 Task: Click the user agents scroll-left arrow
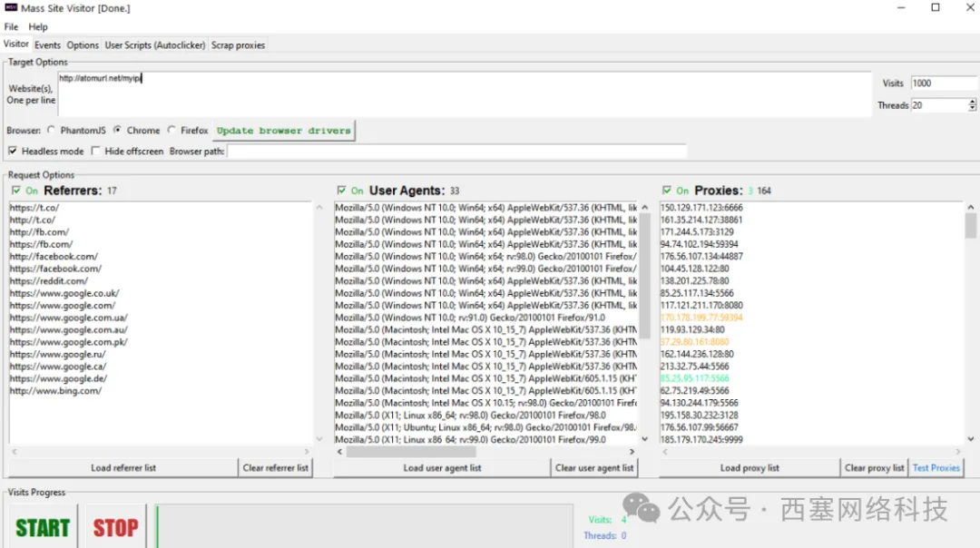[340, 452]
